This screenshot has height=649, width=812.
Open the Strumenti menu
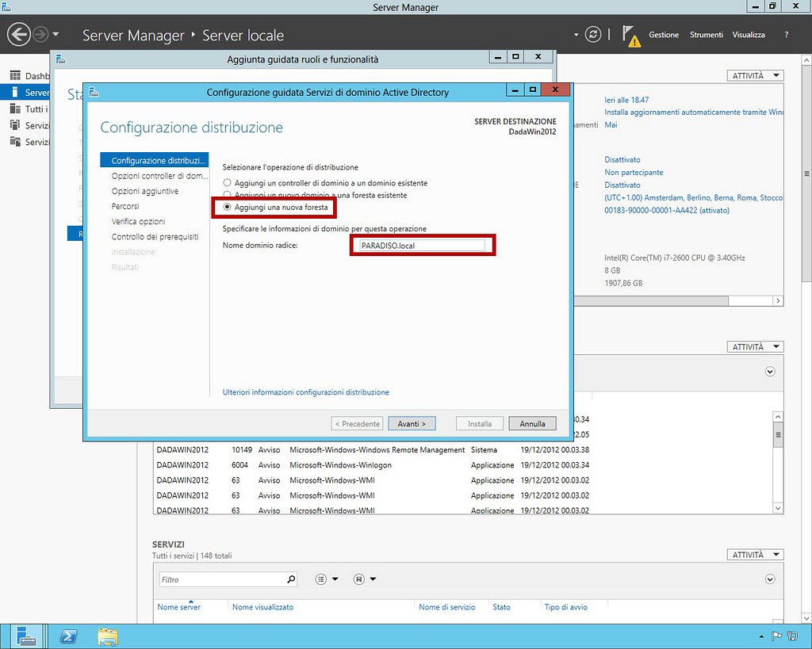pyautogui.click(x=707, y=35)
